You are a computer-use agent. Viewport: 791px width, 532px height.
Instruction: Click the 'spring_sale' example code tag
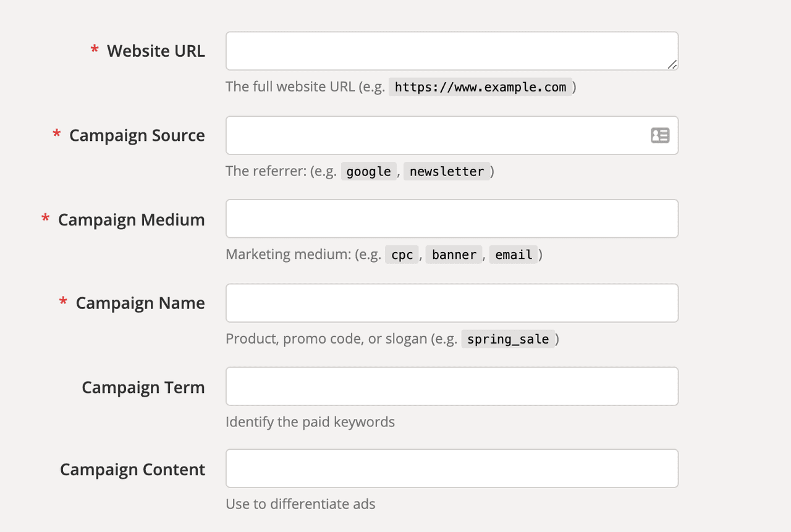coord(507,339)
